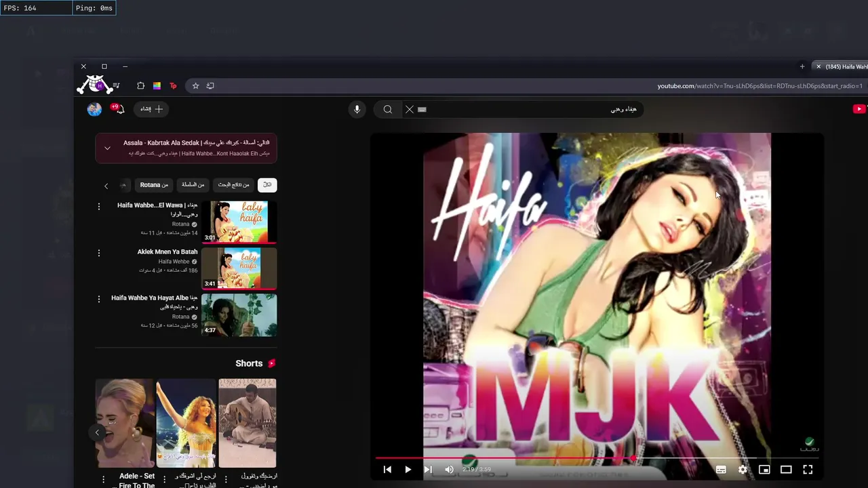Image resolution: width=868 pixels, height=488 pixels.
Task: Skip to next video in player
Action: pyautogui.click(x=428, y=469)
